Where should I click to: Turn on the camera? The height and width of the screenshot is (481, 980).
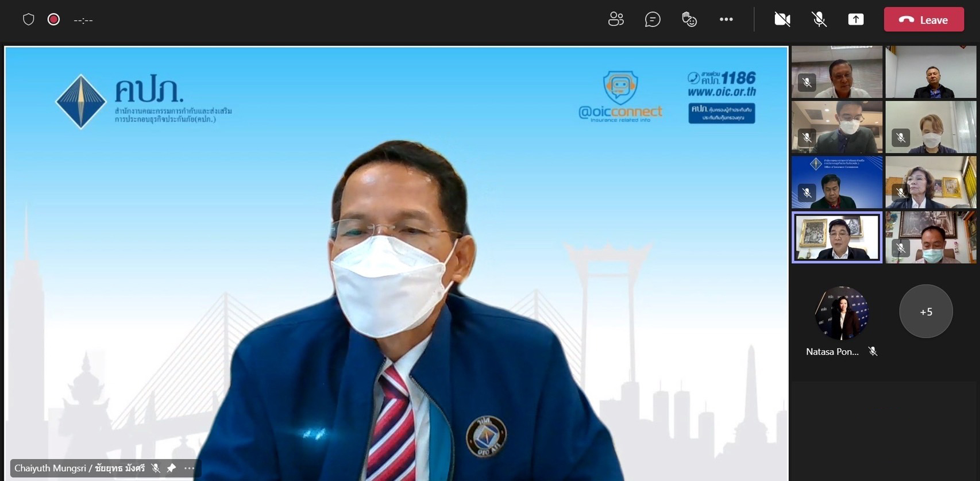tap(782, 20)
